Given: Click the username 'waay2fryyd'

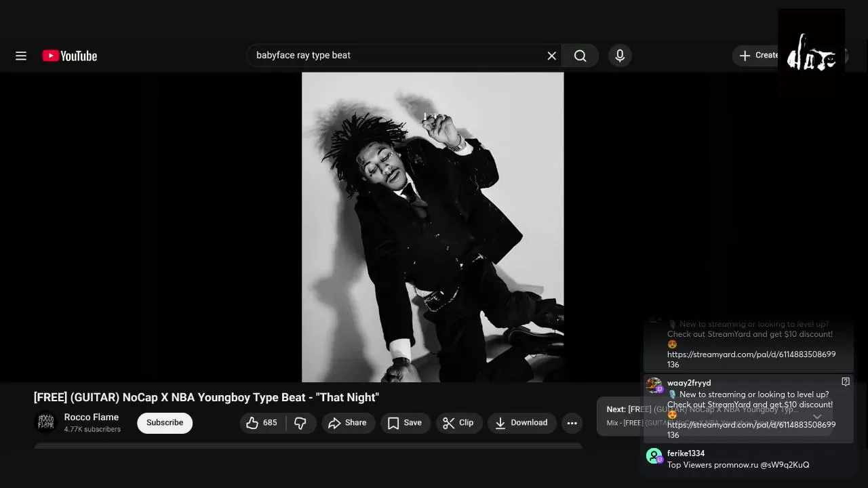Looking at the screenshot, I should click(689, 383).
